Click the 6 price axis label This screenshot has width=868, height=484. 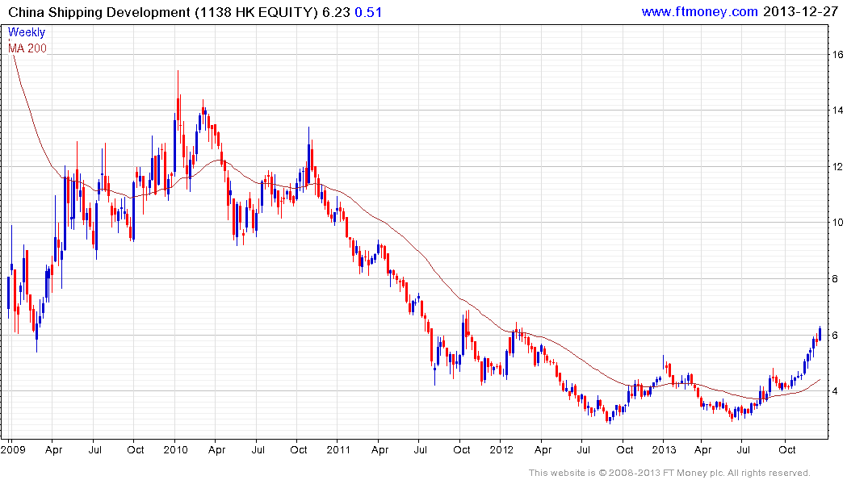[835, 336]
